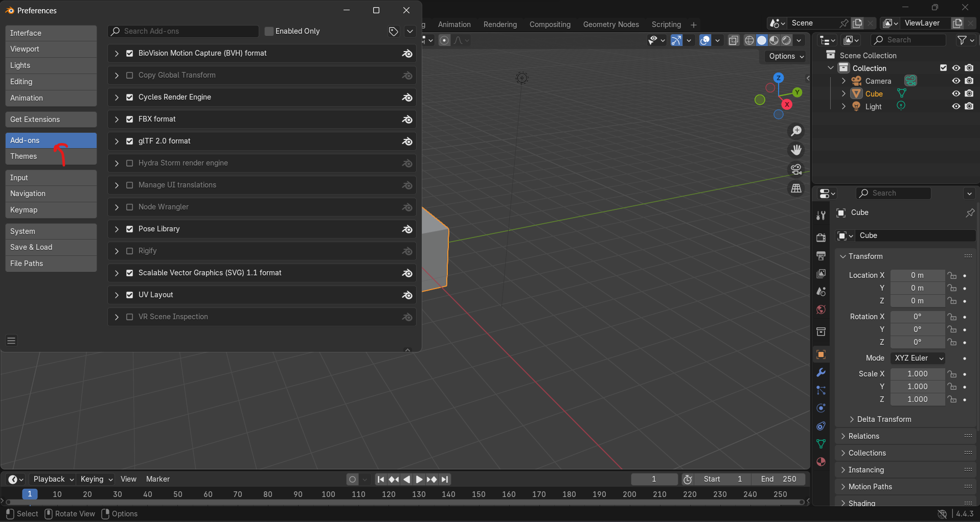Enable the Rigify add-on checkbox
Image resolution: width=980 pixels, height=522 pixels.
click(x=130, y=251)
